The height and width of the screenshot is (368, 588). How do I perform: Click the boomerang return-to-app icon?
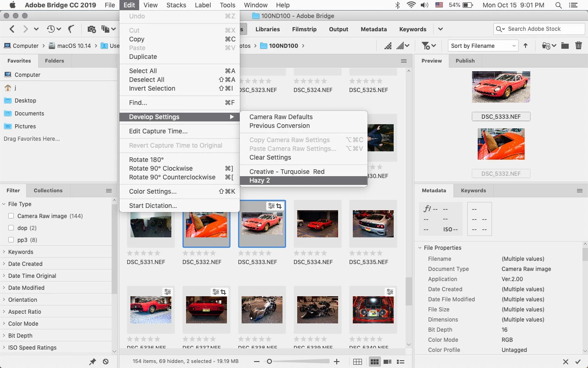(71, 29)
